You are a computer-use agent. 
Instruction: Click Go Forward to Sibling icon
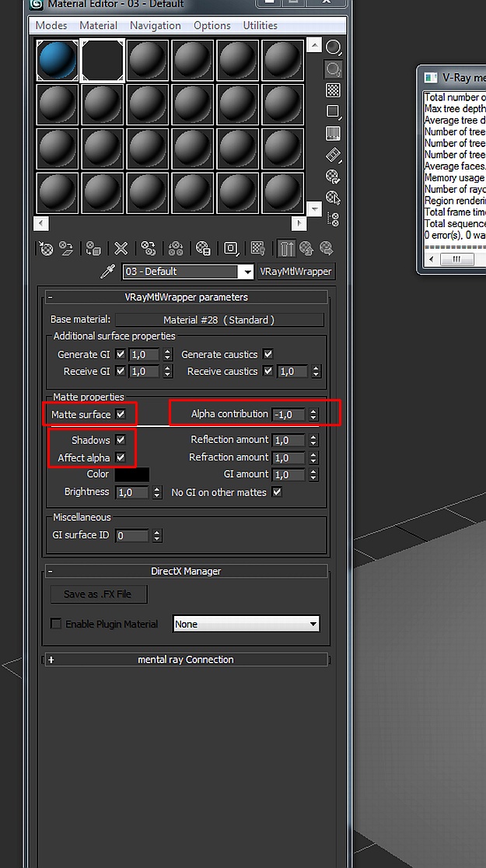point(327,249)
